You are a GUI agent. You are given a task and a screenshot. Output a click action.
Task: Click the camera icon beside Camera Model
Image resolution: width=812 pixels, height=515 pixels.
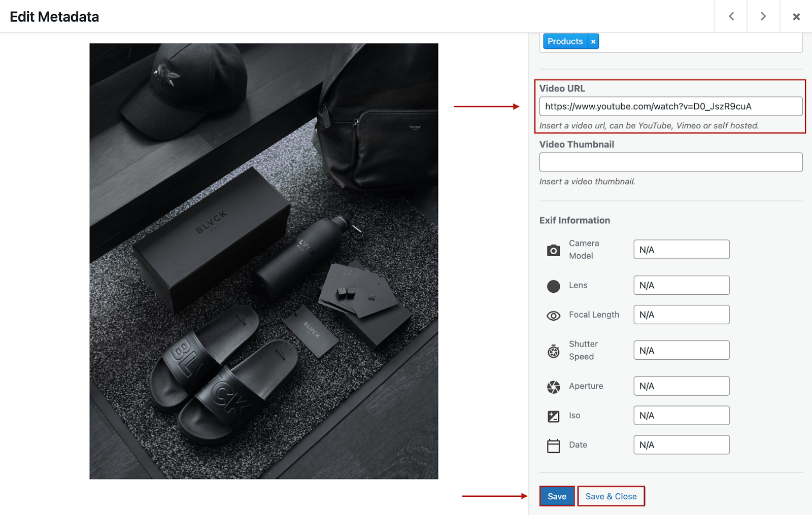tap(554, 250)
